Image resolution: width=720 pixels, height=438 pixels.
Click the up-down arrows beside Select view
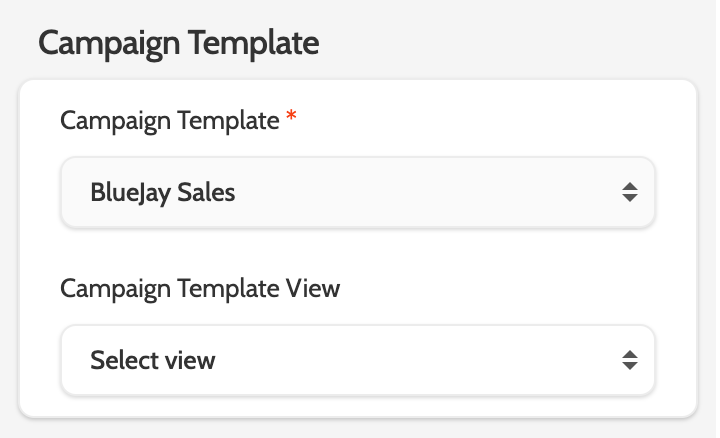click(629, 359)
